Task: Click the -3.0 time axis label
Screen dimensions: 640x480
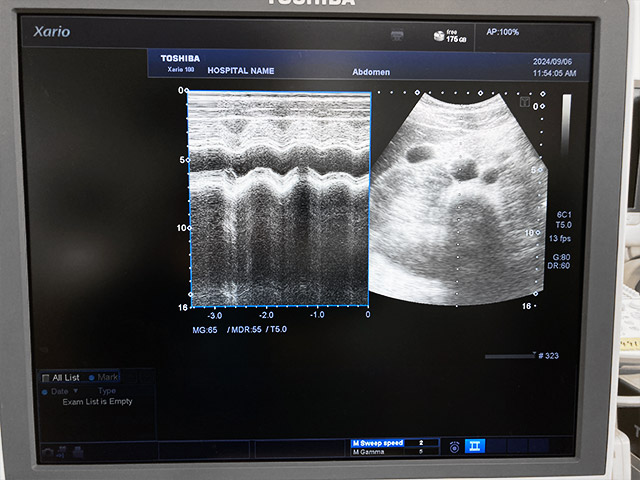Action: click(x=215, y=316)
